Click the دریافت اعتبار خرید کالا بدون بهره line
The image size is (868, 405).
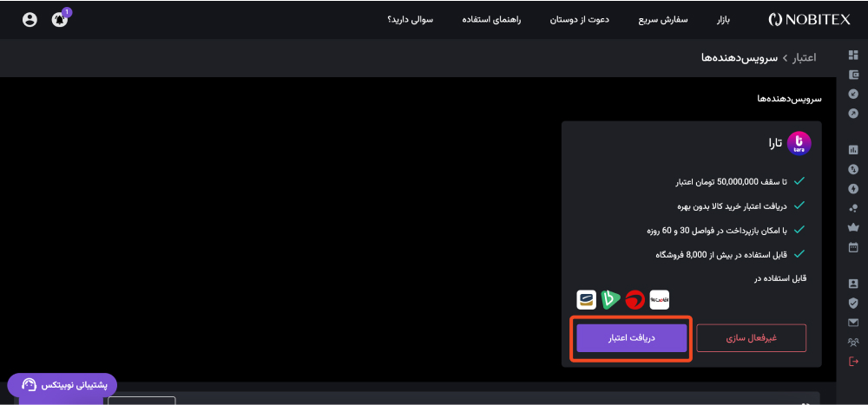733,206
